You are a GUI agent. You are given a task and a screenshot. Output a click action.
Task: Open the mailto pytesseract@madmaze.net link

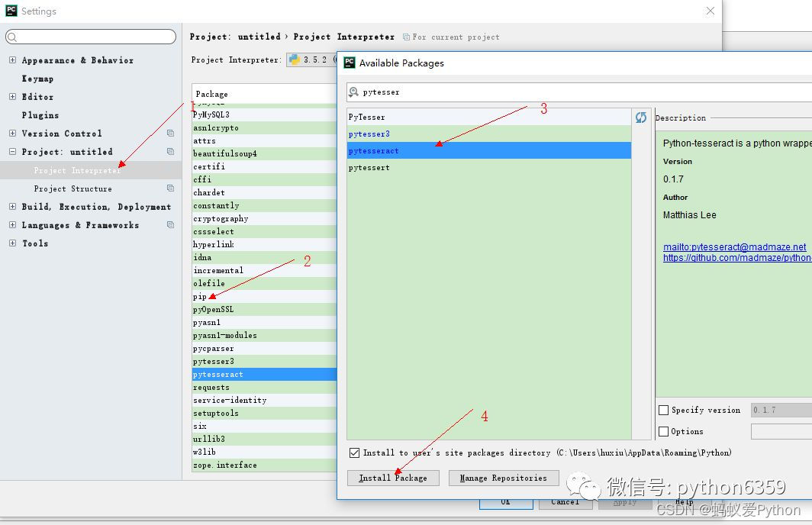coord(734,247)
